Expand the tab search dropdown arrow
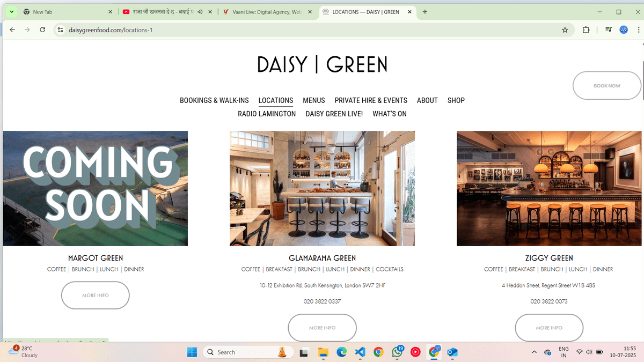This screenshot has height=362, width=644. [11, 12]
